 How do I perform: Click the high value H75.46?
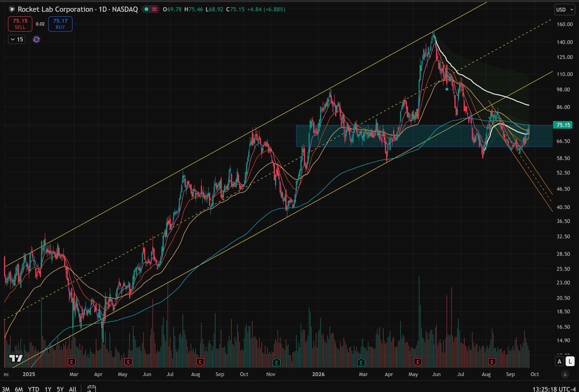[x=193, y=9]
